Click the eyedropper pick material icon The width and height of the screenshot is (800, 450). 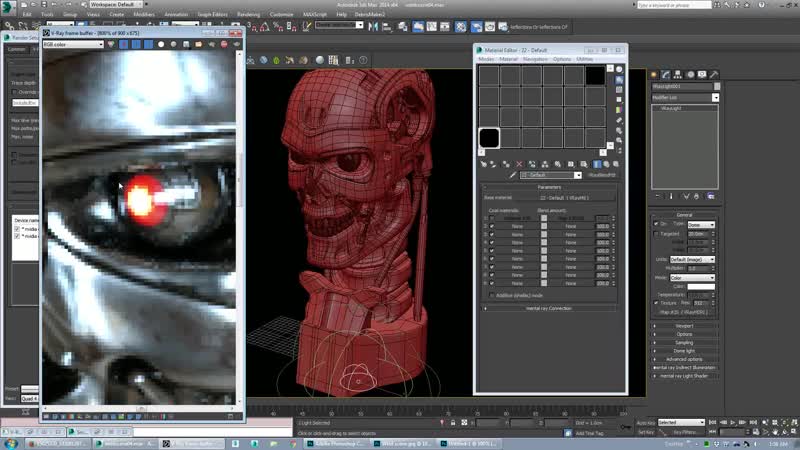tap(512, 175)
